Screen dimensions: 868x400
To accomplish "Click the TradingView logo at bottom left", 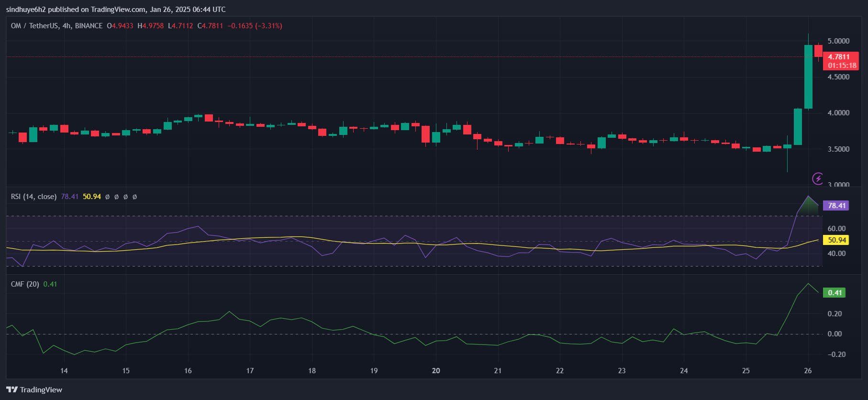I will pyautogui.click(x=34, y=389).
